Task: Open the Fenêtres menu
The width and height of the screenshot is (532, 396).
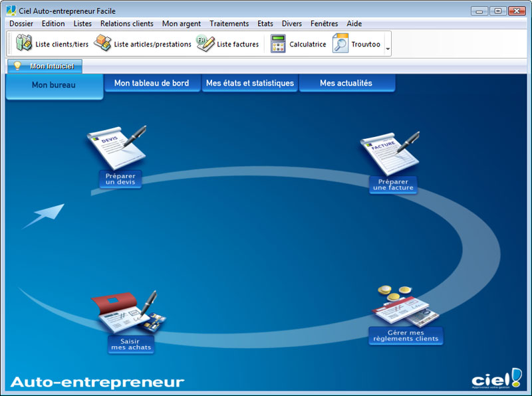Action: click(325, 24)
